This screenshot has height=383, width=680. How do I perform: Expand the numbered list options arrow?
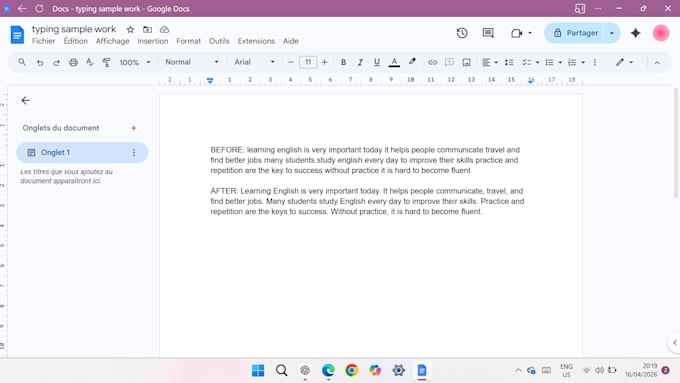click(x=583, y=62)
